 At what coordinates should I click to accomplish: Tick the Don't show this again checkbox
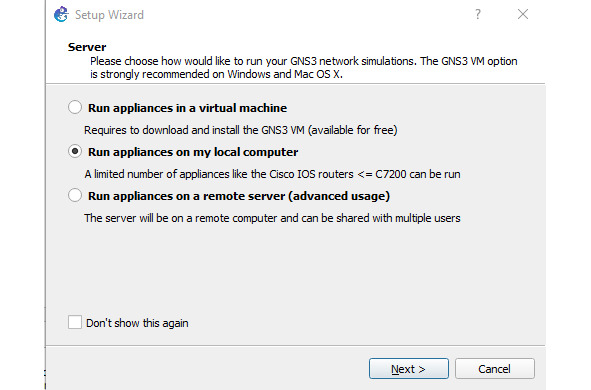[x=75, y=323]
